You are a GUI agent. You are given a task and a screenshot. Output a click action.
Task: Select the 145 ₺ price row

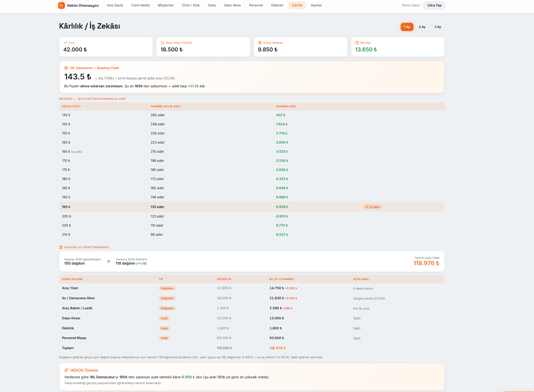pyautogui.click(x=252, y=115)
